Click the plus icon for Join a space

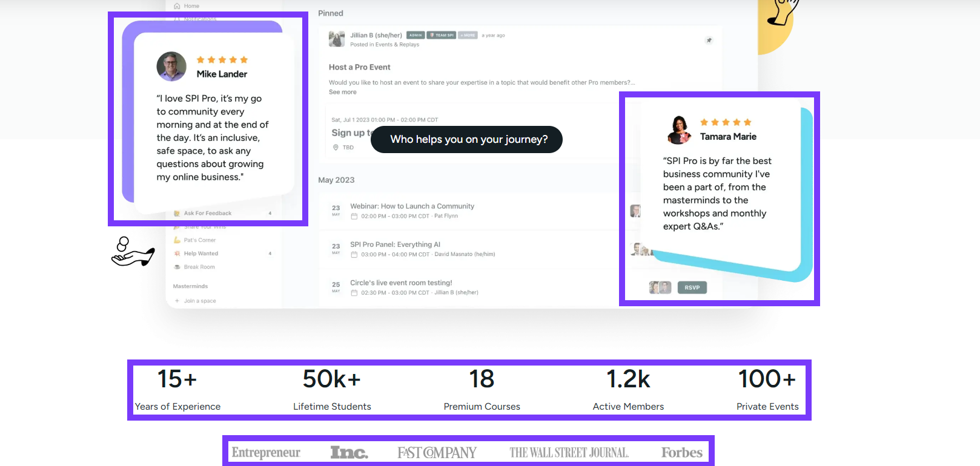177,301
